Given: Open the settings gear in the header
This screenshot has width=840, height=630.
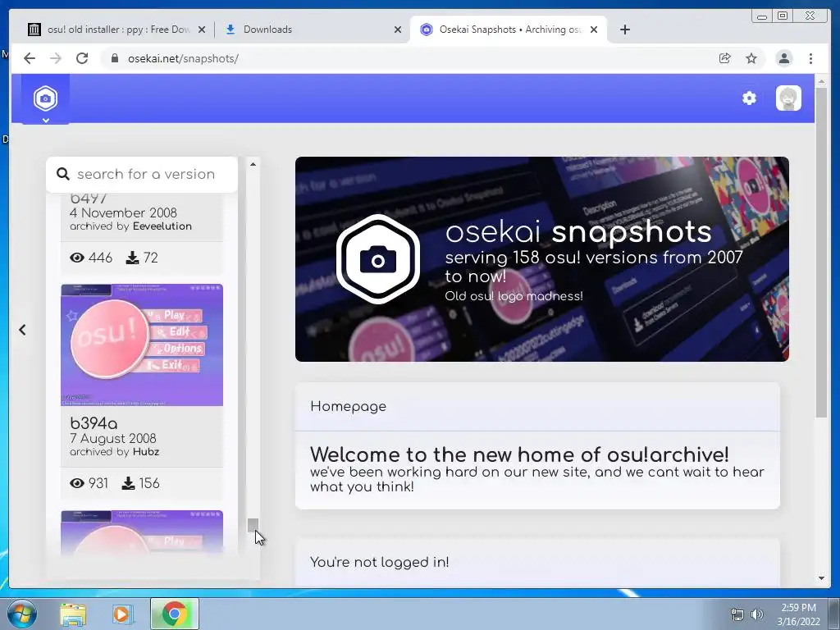Looking at the screenshot, I should [749, 98].
